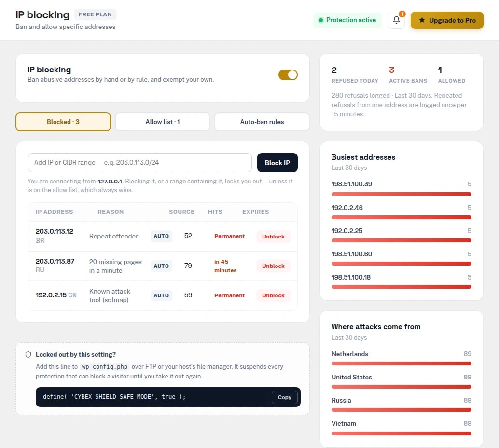The image size is (499, 448).
Task: Click hits value 52
Action: 188,236
